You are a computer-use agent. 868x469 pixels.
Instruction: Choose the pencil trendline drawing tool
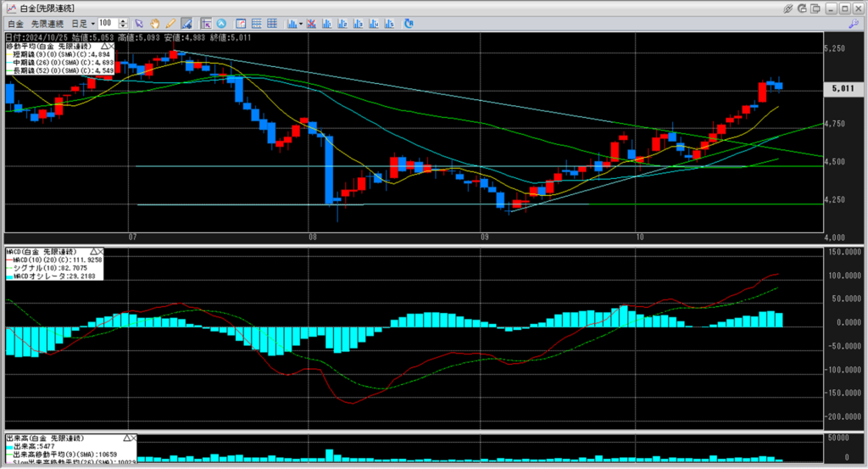pyautogui.click(x=171, y=24)
